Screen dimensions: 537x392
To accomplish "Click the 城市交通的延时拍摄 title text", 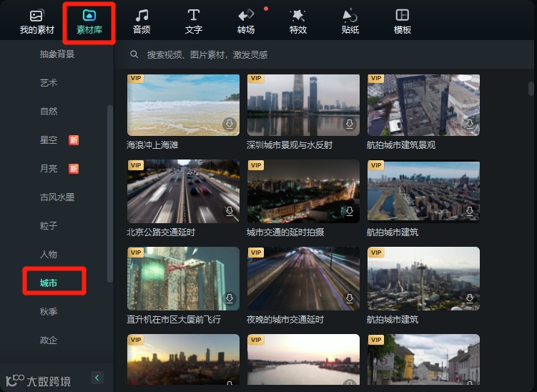I will [x=285, y=232].
